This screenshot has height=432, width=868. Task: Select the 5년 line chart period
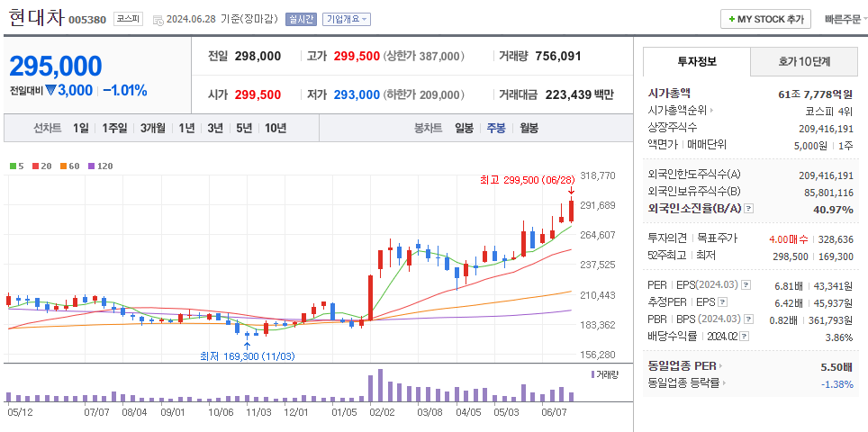pos(244,129)
